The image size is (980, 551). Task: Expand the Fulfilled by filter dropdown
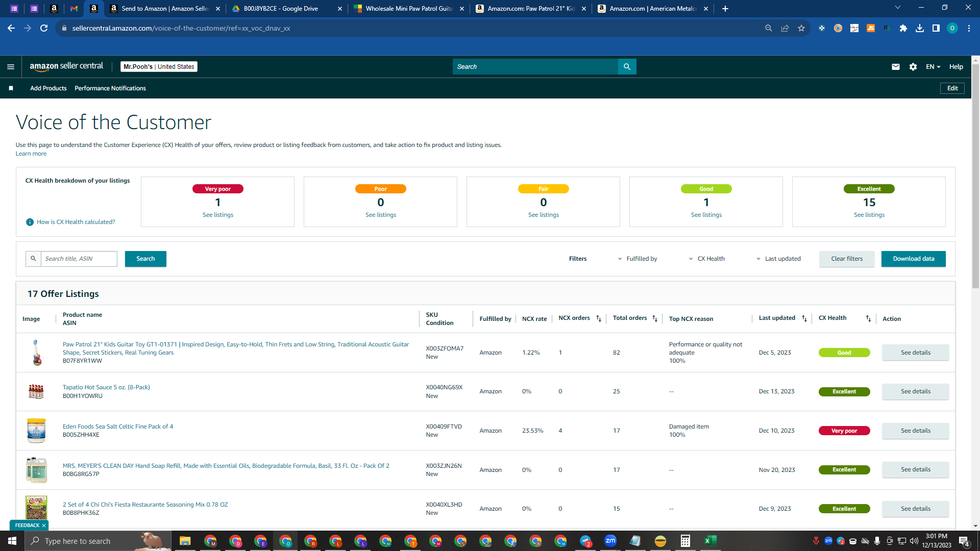point(638,259)
